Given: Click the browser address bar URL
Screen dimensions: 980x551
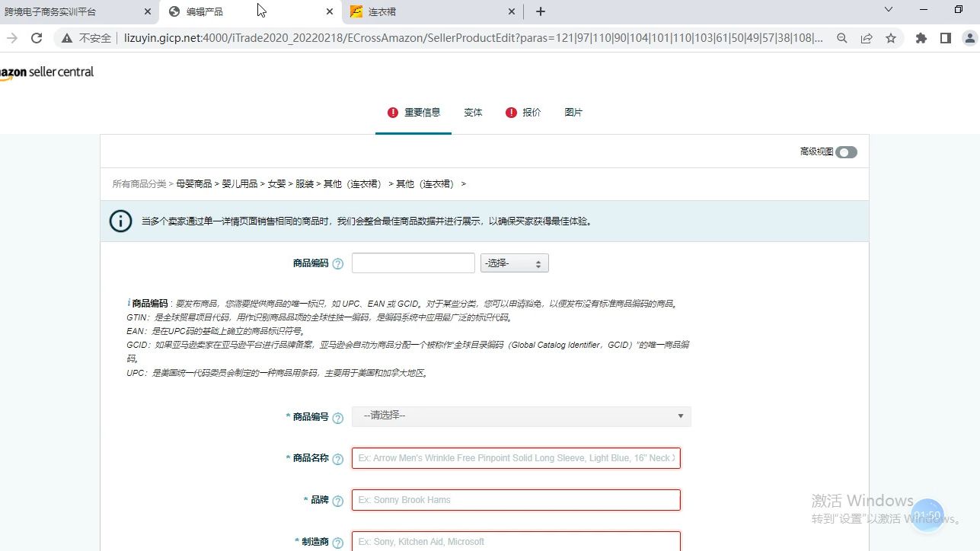Looking at the screenshot, I should (x=473, y=38).
